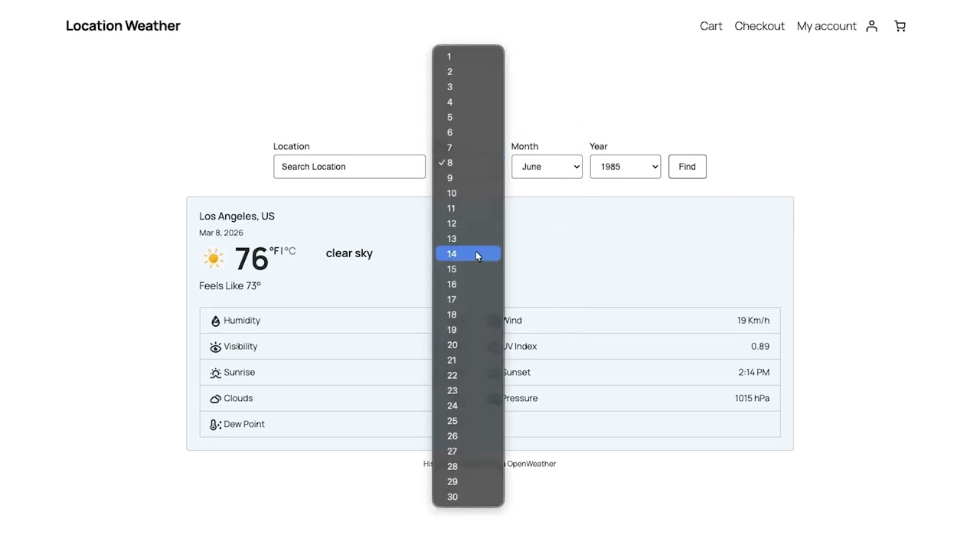Click the 1015 hPa pressure value
This screenshot has height=551, width=980.
pos(752,399)
